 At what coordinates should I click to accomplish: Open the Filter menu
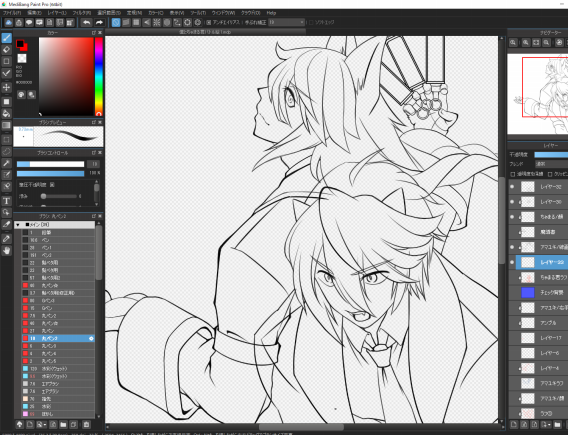point(81,13)
